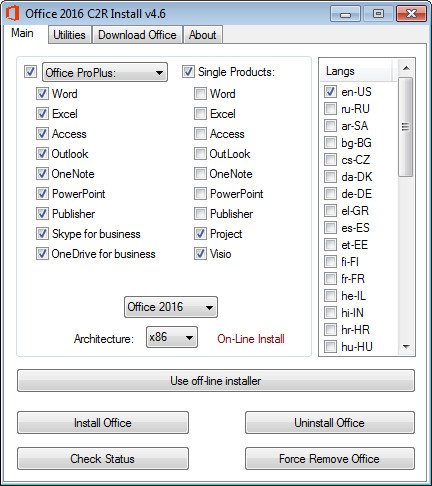The width and height of the screenshot is (432, 486).
Task: Open the Download Office tab
Action: point(137,35)
